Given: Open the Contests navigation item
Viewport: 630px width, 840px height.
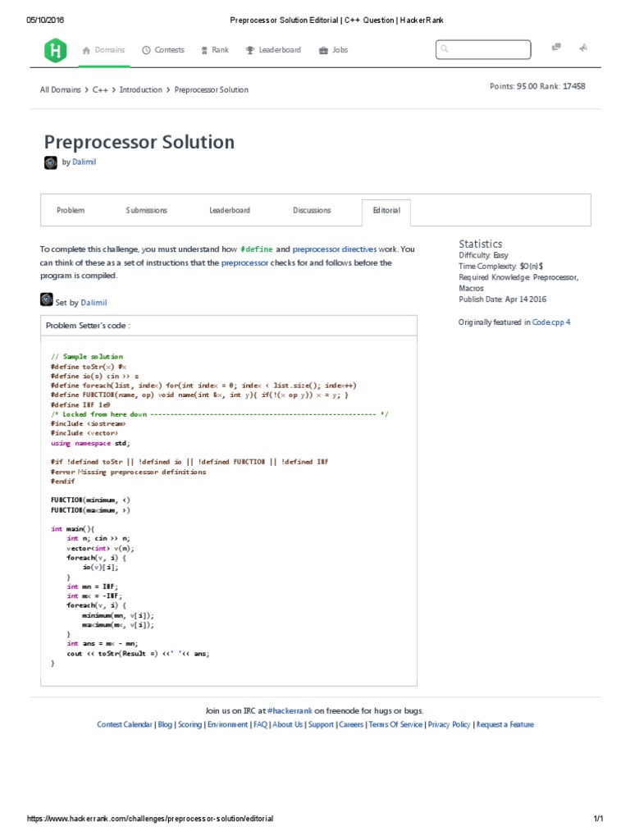Looking at the screenshot, I should tap(163, 50).
